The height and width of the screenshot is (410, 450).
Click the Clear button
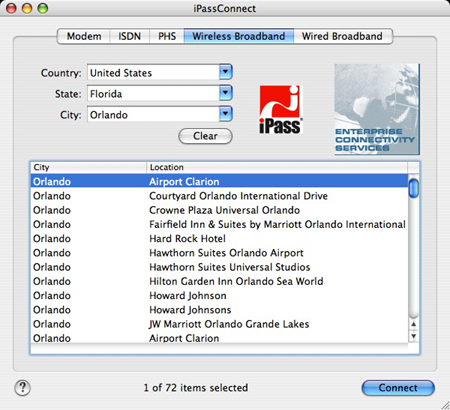point(205,136)
